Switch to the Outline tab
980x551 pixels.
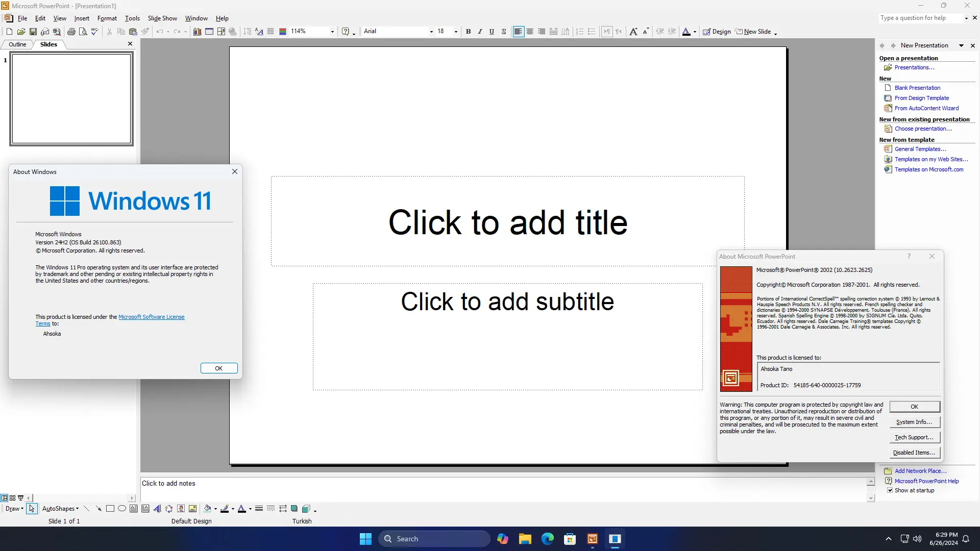point(17,44)
